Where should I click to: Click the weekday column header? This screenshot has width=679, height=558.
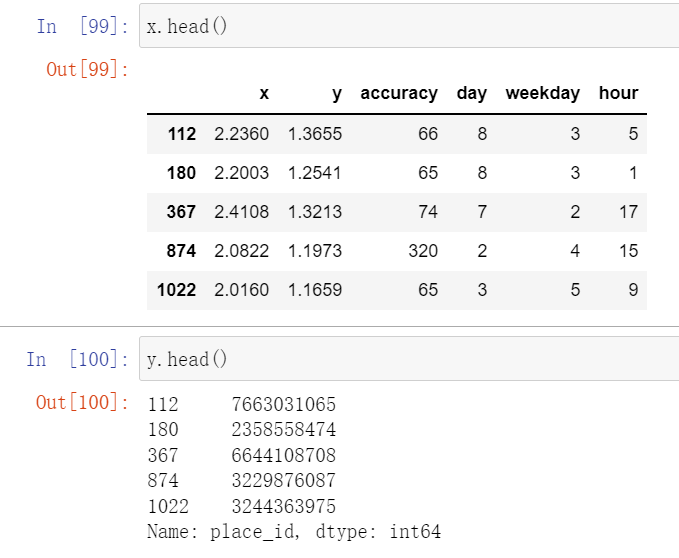point(543,93)
